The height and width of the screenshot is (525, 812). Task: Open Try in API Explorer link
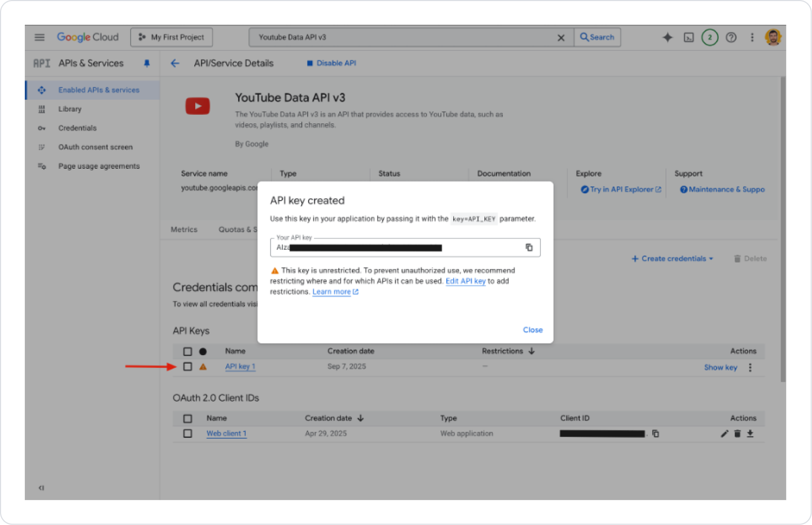pos(621,189)
